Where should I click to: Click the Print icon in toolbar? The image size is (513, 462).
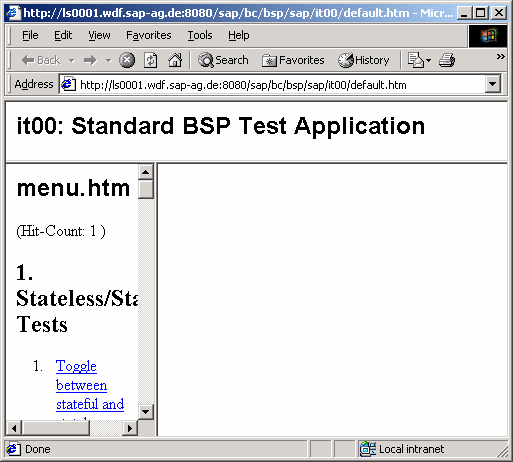[x=447, y=60]
